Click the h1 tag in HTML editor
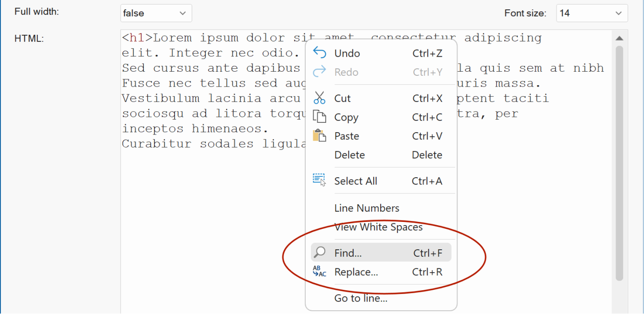 (x=137, y=38)
